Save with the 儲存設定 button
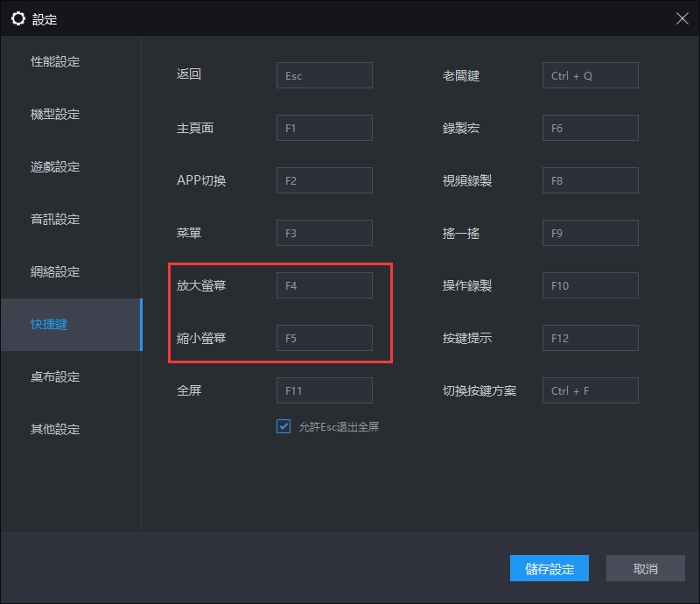 click(x=549, y=568)
